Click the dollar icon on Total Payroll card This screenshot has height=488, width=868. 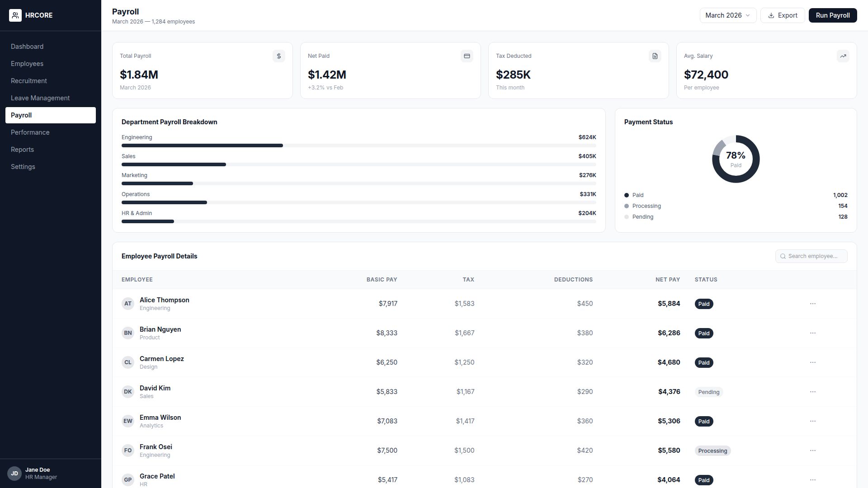(279, 56)
